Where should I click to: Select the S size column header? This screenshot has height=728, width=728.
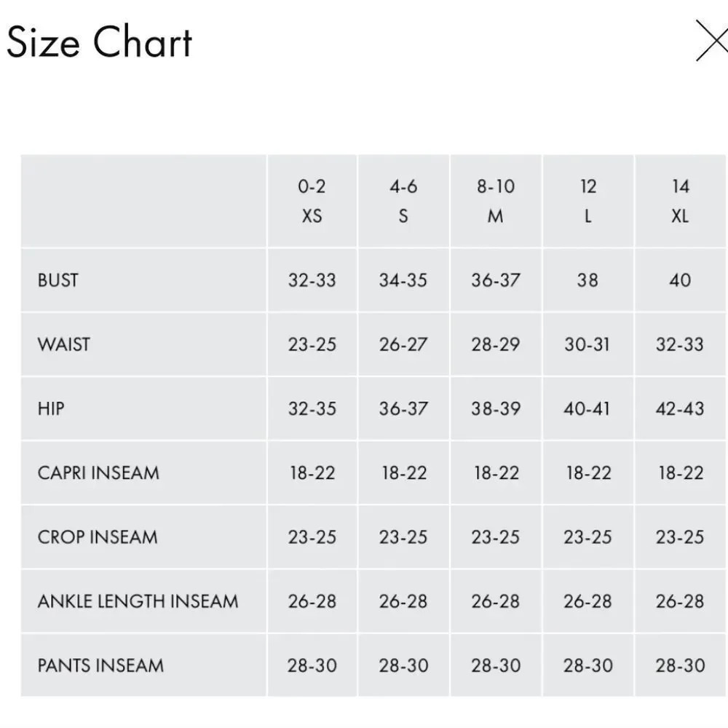coord(403,202)
